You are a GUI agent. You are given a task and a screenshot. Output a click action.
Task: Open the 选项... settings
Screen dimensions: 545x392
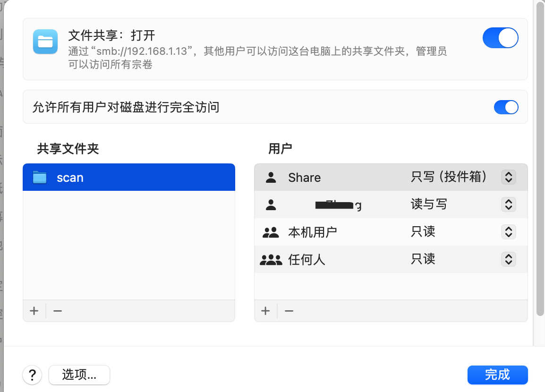coord(79,375)
